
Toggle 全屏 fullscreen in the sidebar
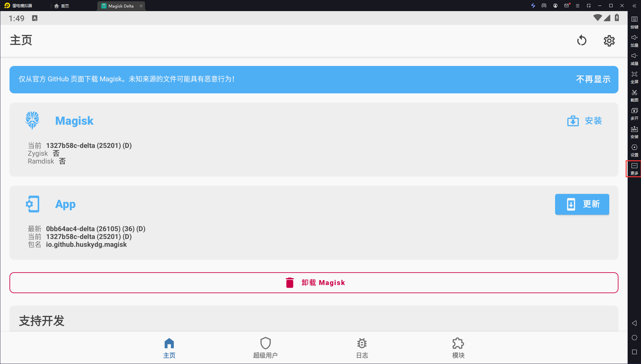click(x=634, y=77)
